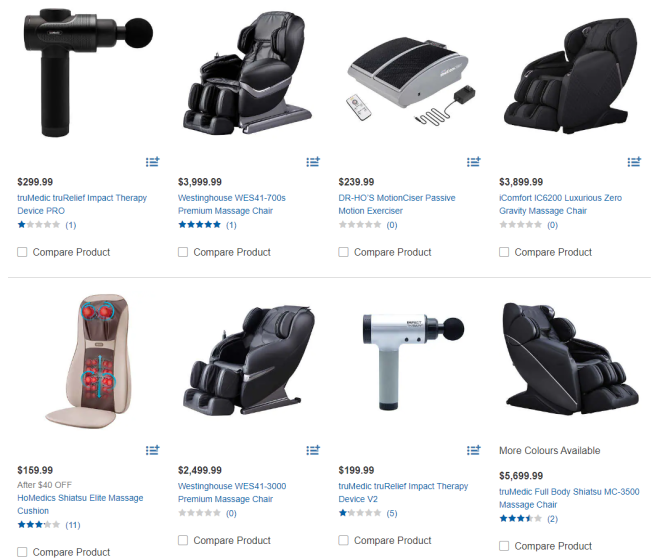Click the iComfort IC6200 massage chair image
The image size is (660, 560).
(x=571, y=76)
